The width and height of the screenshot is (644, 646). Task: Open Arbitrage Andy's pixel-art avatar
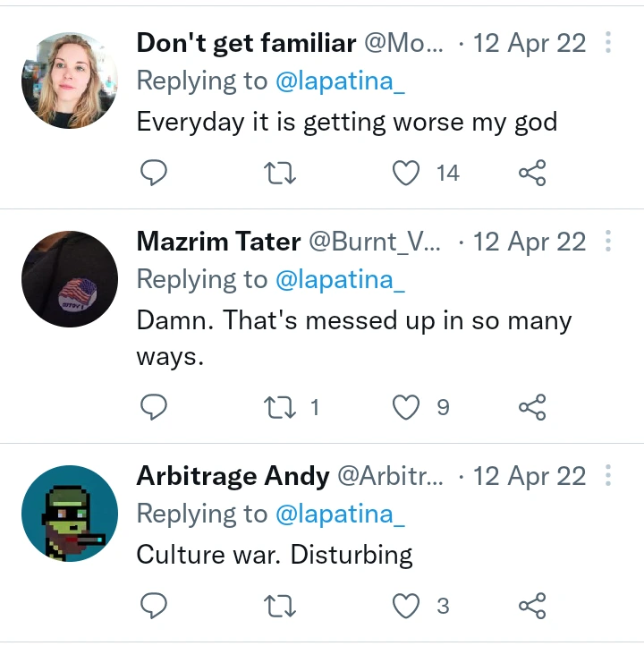pyautogui.click(x=70, y=514)
